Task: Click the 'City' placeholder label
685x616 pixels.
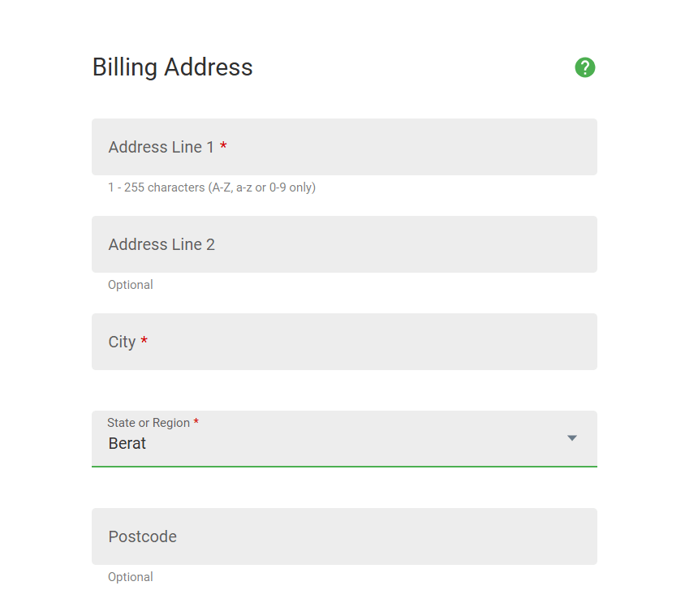Action: click(122, 342)
